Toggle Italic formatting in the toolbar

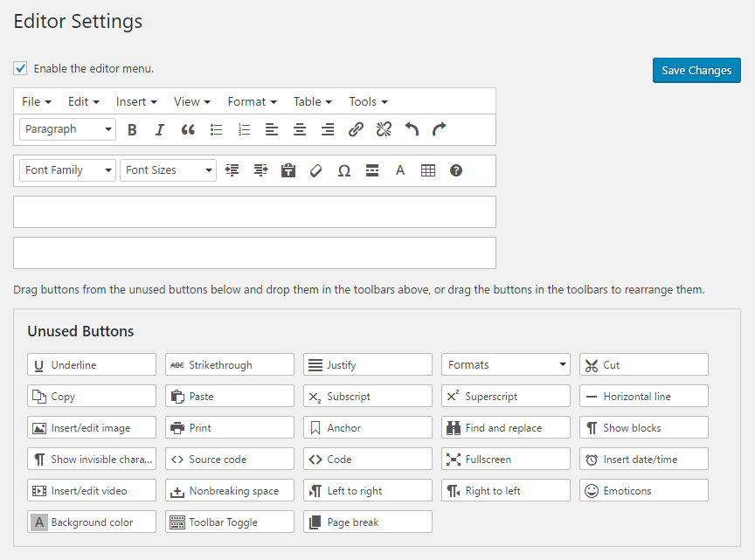(x=160, y=129)
